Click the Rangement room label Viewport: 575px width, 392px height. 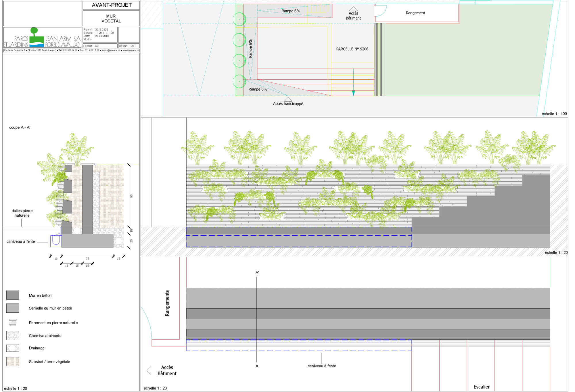coord(415,13)
